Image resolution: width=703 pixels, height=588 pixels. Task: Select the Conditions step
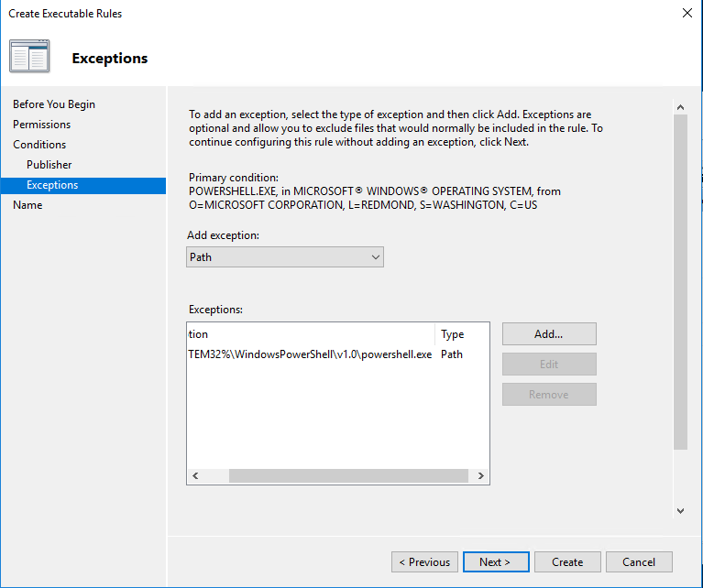[39, 145]
